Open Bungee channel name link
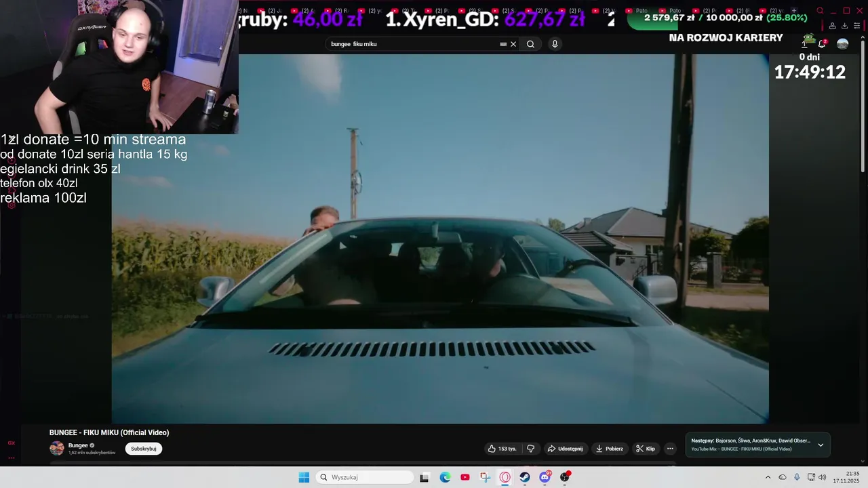This screenshot has width=868, height=488. (78, 445)
